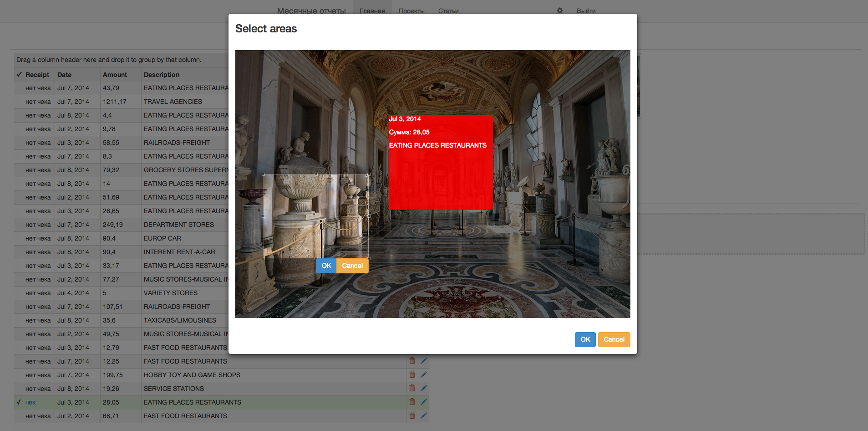Edit the FAST FOOD RESTAURANTS 66,71 row
Image resolution: width=868 pixels, height=431 pixels.
pos(424,416)
